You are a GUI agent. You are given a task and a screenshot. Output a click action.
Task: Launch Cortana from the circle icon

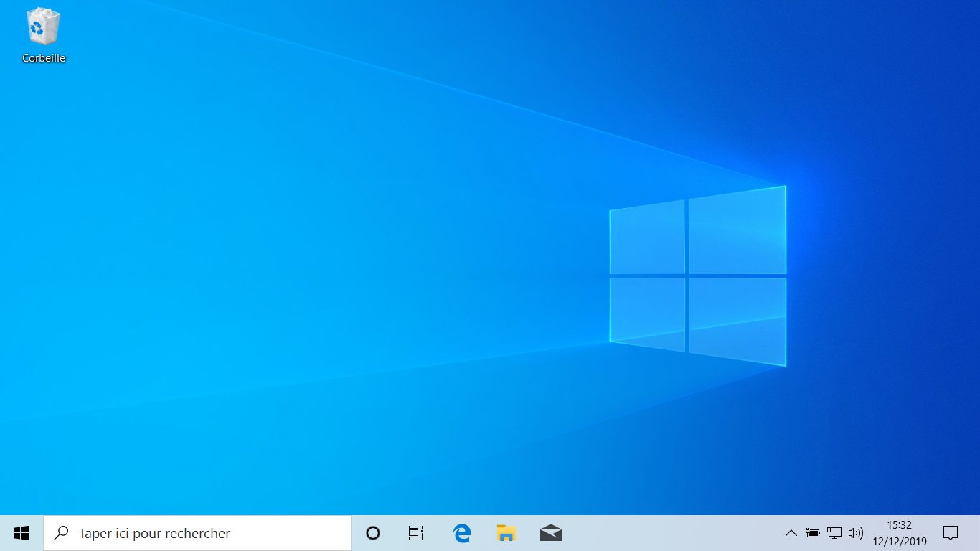point(373,533)
